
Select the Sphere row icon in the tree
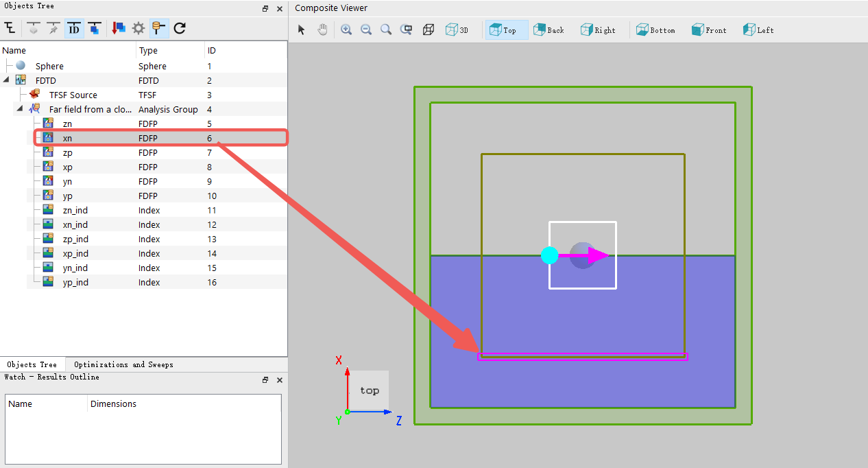tap(21, 66)
